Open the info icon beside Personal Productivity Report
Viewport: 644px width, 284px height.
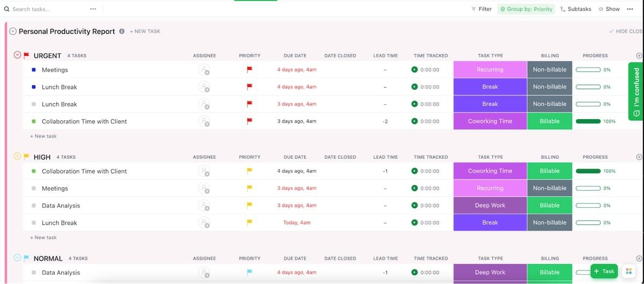point(122,31)
